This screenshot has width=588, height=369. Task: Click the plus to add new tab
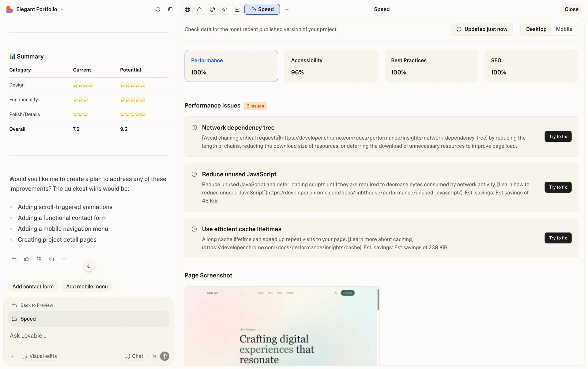pos(287,9)
